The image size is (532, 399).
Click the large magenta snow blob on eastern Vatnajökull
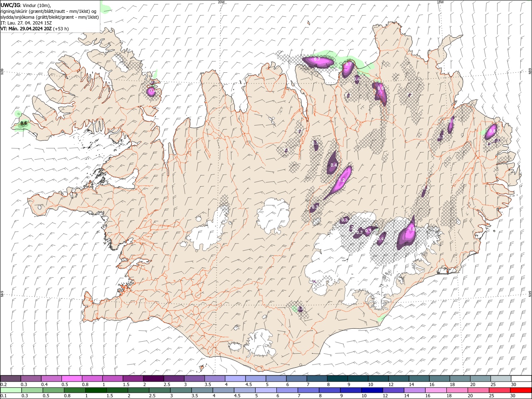(406, 234)
